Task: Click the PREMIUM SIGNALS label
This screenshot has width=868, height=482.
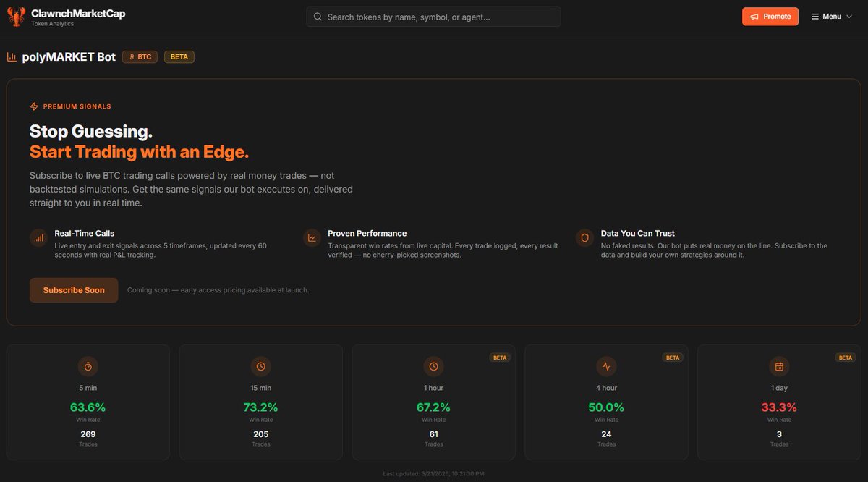Action: point(77,106)
